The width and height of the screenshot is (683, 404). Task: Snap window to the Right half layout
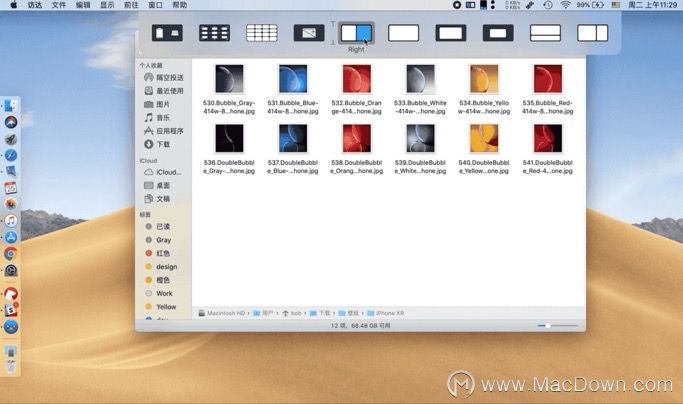click(356, 33)
